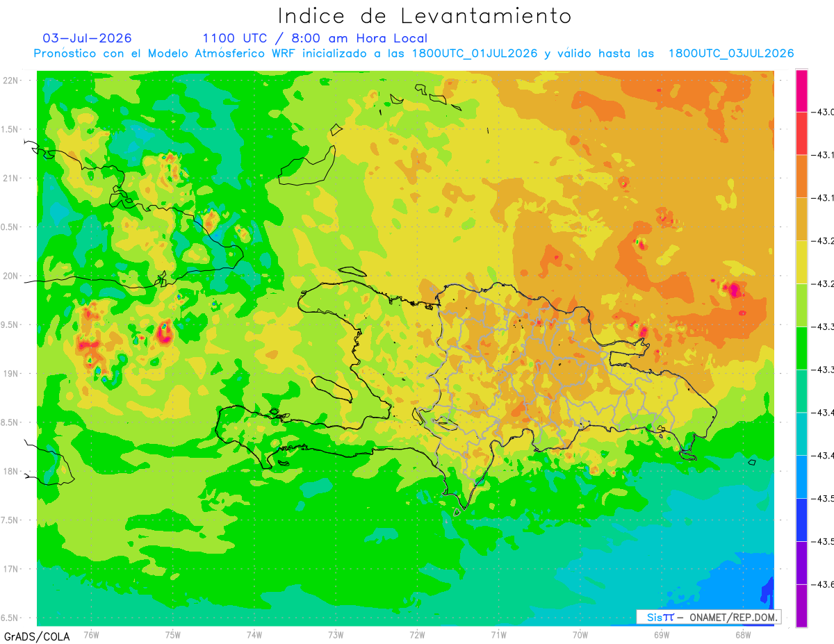Click the 74W longitude label
The image size is (834, 644).
point(254,634)
